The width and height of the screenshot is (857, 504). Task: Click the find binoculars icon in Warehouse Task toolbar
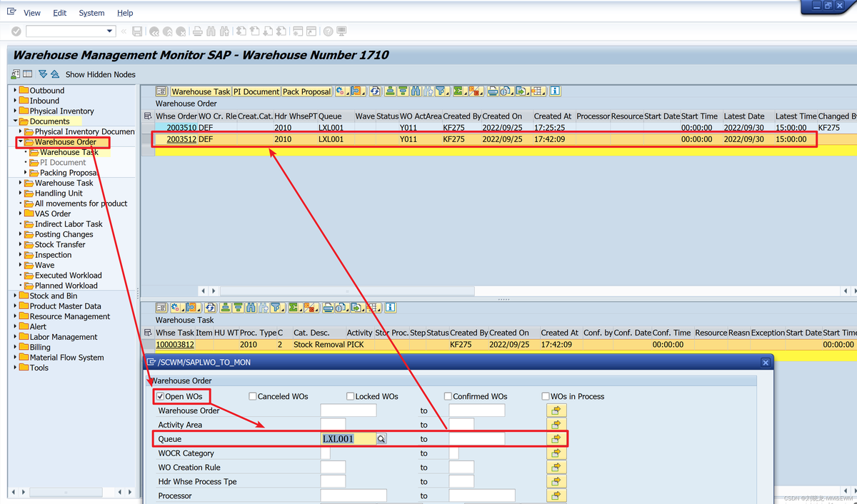click(251, 308)
